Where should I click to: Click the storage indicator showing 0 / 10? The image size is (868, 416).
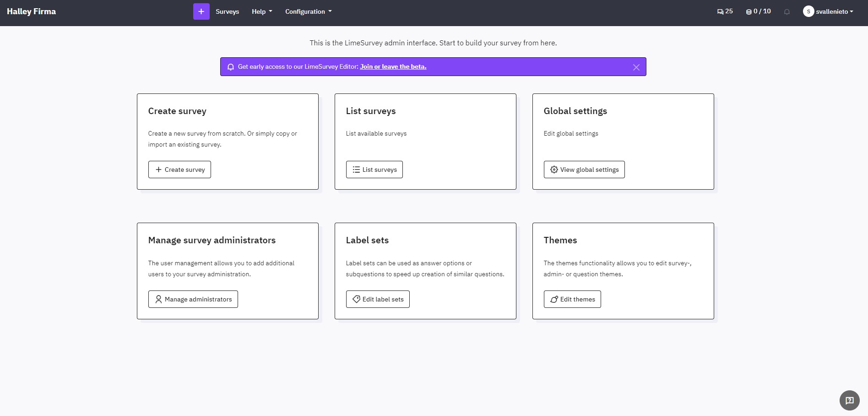(x=758, y=11)
